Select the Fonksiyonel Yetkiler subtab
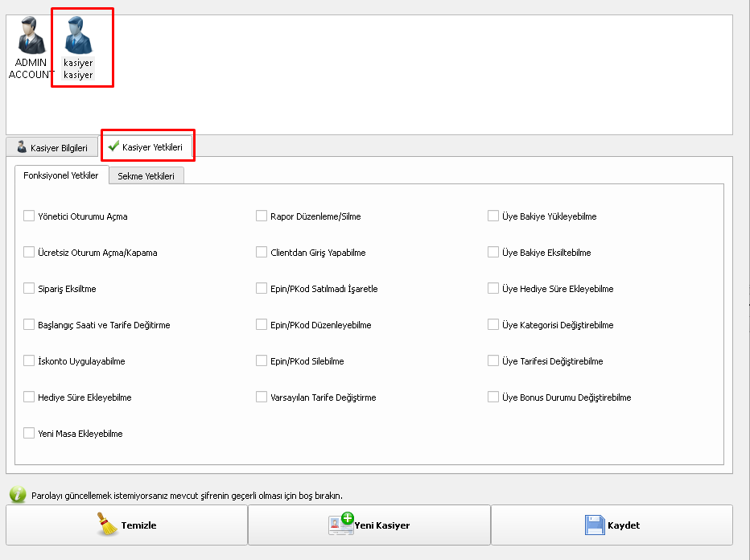750x560 pixels. point(61,175)
